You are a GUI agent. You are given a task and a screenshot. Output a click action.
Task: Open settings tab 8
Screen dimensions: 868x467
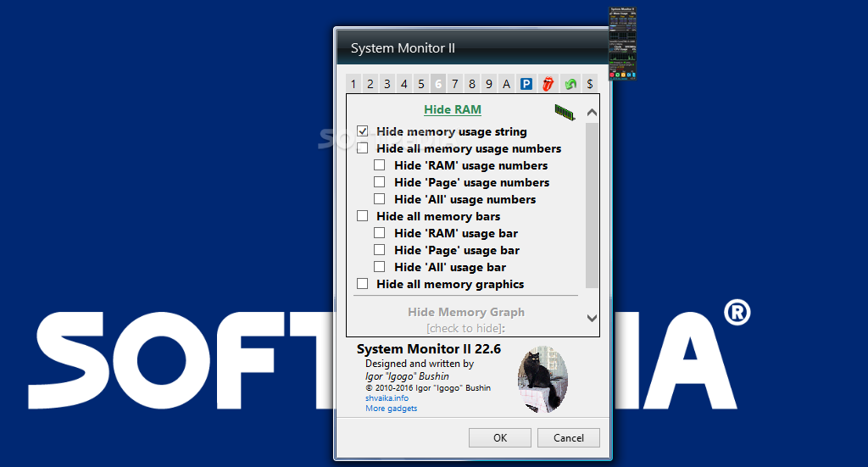coord(472,84)
